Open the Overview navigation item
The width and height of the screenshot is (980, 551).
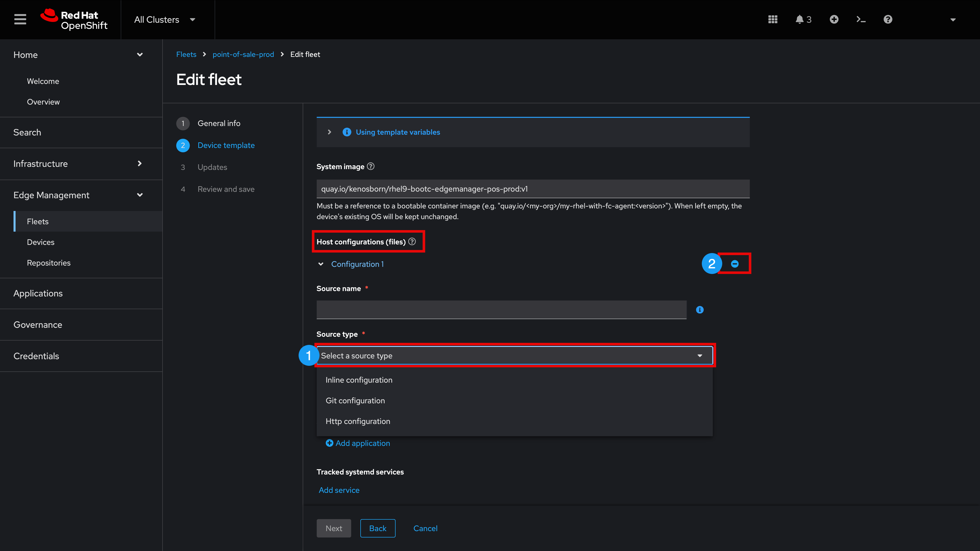pos(43,102)
